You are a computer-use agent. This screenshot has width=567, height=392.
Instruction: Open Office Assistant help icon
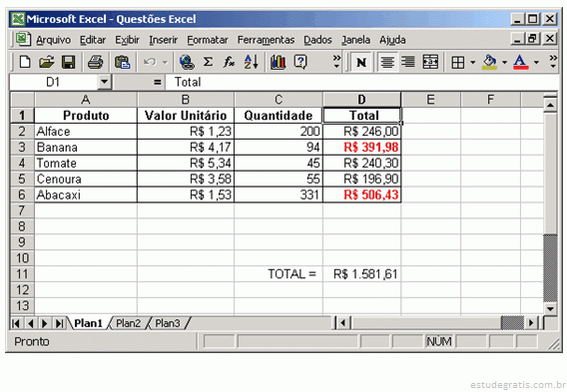[x=300, y=62]
